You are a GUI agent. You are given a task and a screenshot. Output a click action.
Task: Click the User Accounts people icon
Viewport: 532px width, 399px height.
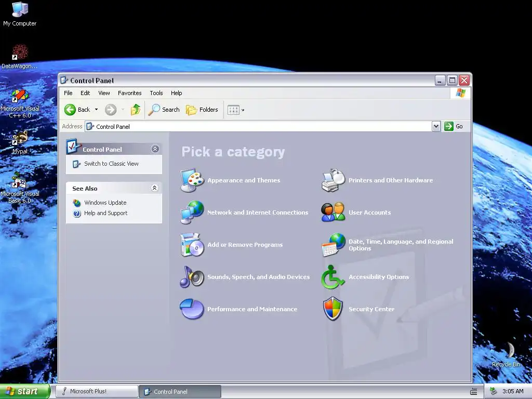(333, 212)
